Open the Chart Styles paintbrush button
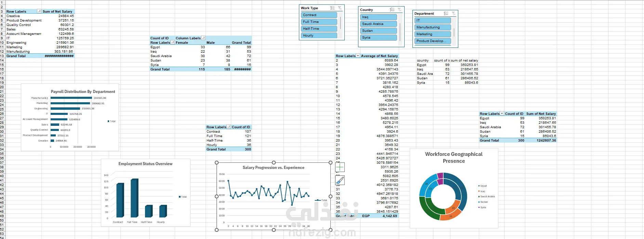Viewport: 644px width, 239px height. pos(340,180)
